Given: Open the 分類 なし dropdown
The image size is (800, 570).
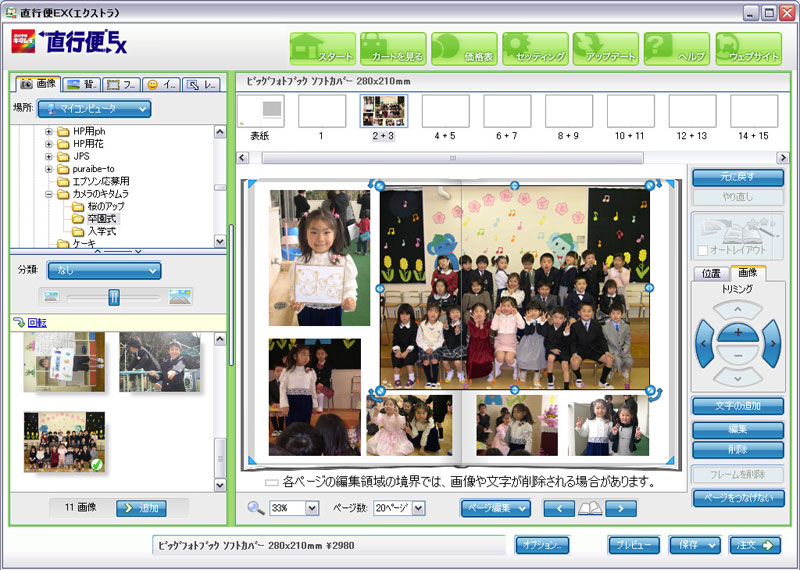Looking at the screenshot, I should pyautogui.click(x=104, y=269).
